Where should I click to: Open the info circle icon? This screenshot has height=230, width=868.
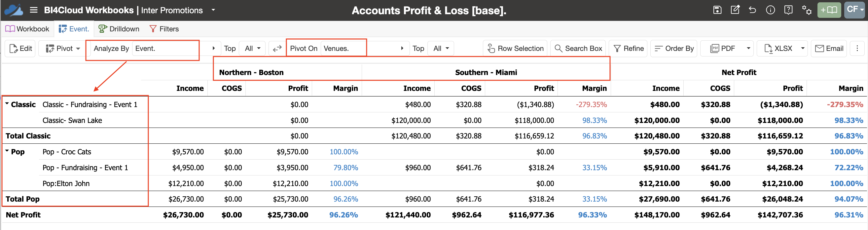point(770,10)
